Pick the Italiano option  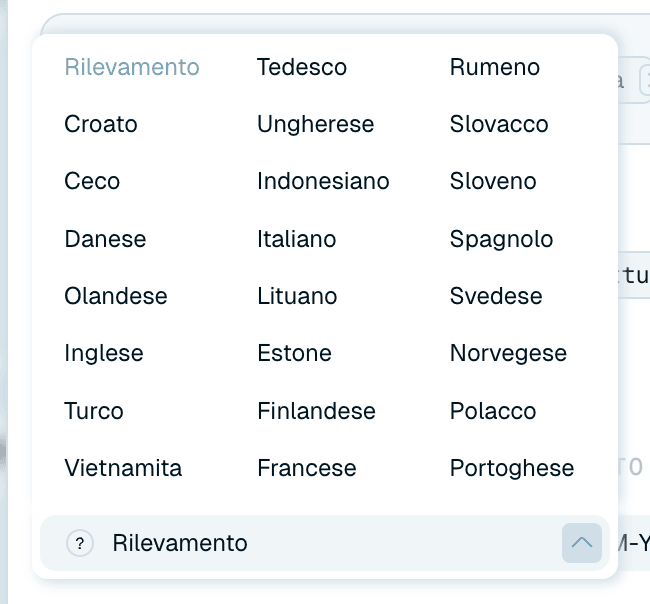pyautogui.click(x=296, y=239)
